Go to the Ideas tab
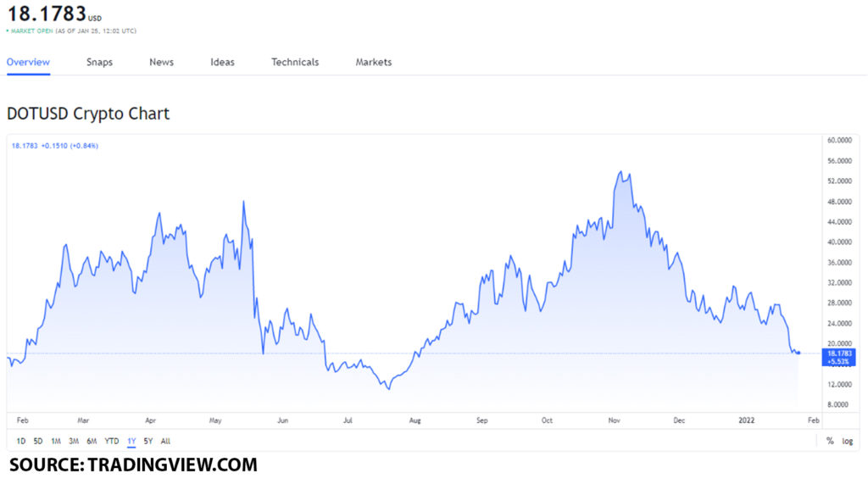This screenshot has width=868, height=484. pyautogui.click(x=223, y=62)
